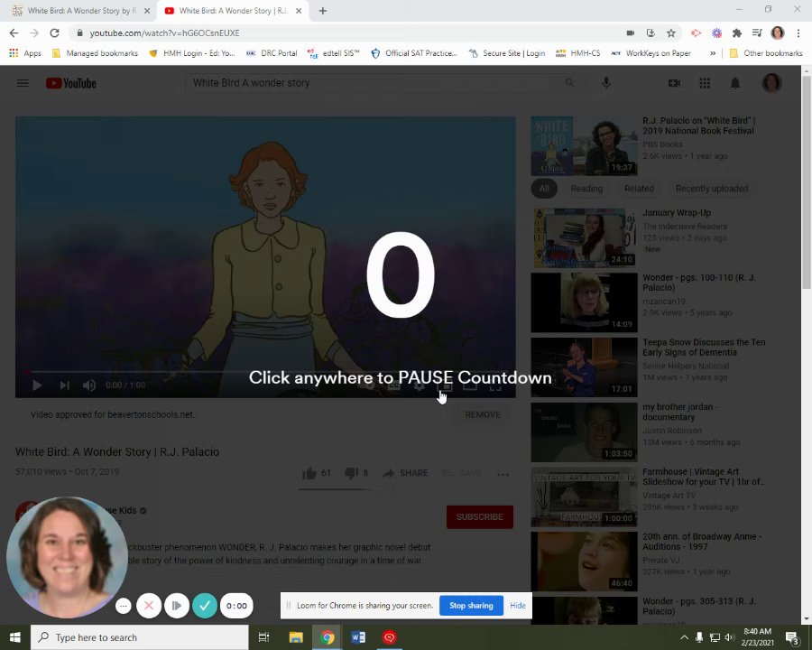
Task: Open the Loom recording options ellipsis
Action: click(x=124, y=606)
